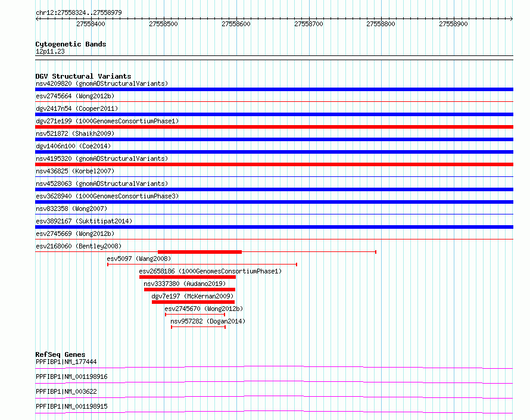The height and width of the screenshot is (420, 530).
Task: Select the esv2745664 (Wong2012b) variant label
Action: (75, 96)
